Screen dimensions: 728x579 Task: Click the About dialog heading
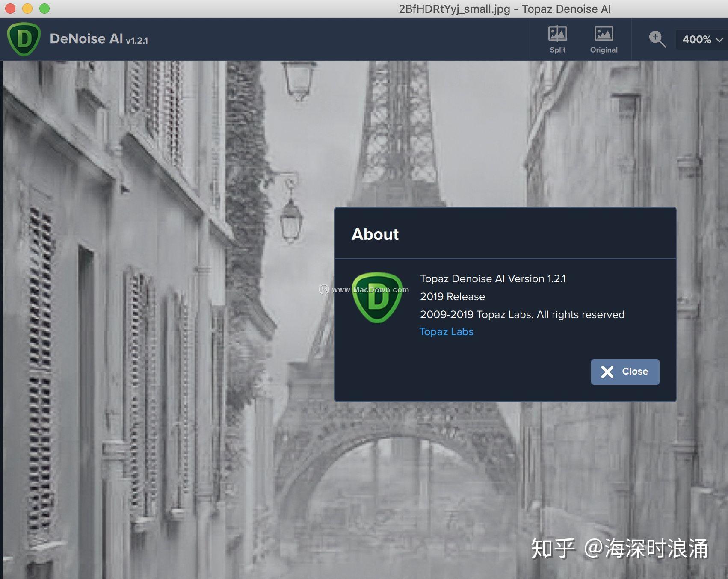tap(375, 234)
